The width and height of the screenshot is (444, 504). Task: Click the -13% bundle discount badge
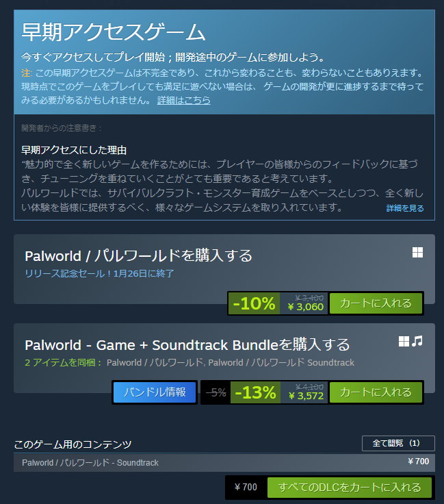(255, 392)
